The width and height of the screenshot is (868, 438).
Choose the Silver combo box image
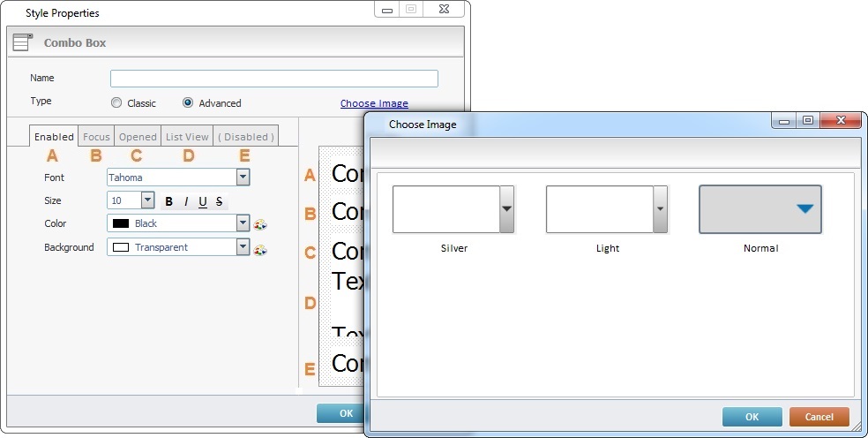pos(453,209)
